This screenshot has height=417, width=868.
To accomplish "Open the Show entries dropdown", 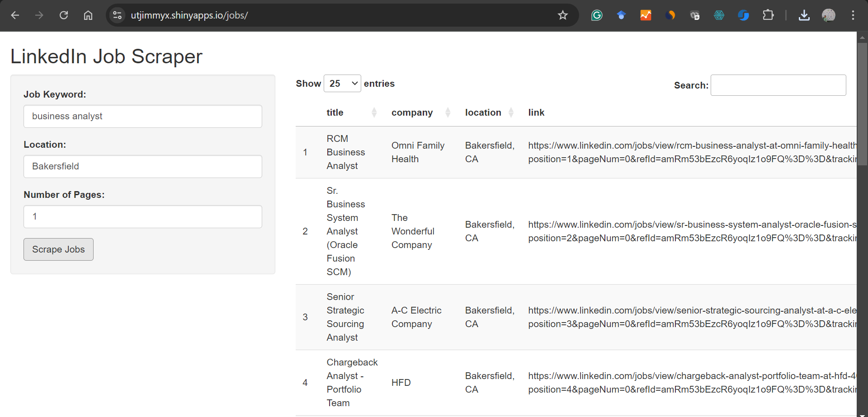I will click(x=342, y=83).
